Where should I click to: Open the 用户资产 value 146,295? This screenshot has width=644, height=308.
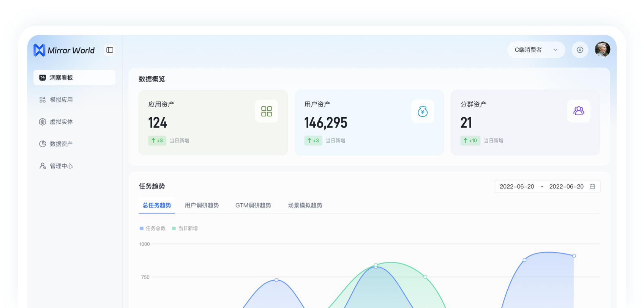click(x=326, y=123)
